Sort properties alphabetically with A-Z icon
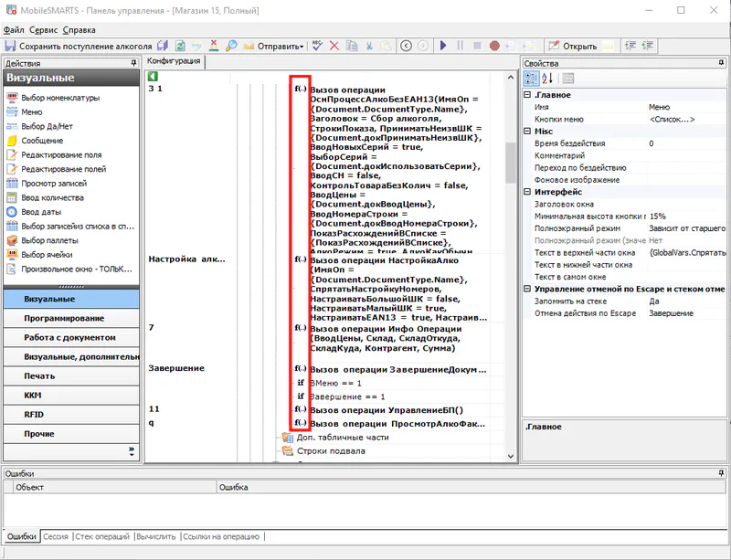This screenshot has width=731, height=560. [x=546, y=78]
